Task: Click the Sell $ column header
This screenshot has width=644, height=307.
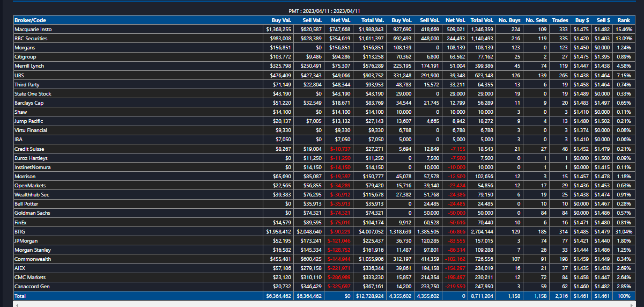Action: tap(603, 20)
